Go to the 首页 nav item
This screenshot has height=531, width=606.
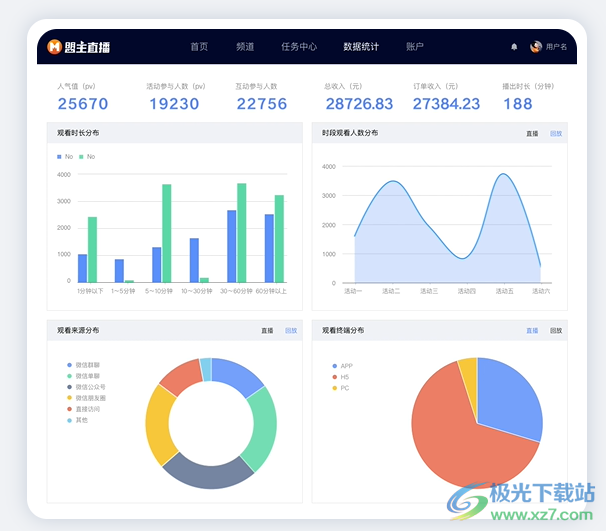pos(199,47)
